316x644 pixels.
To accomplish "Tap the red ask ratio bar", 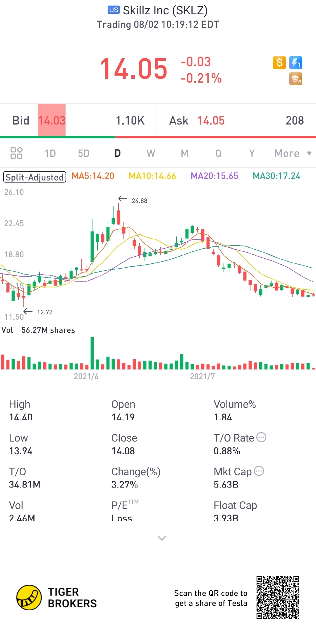I will [216, 137].
